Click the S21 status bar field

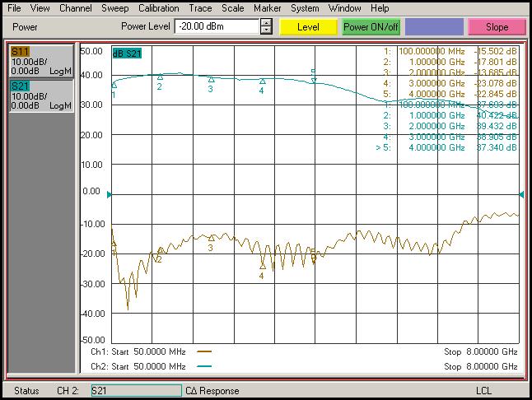[x=137, y=390]
